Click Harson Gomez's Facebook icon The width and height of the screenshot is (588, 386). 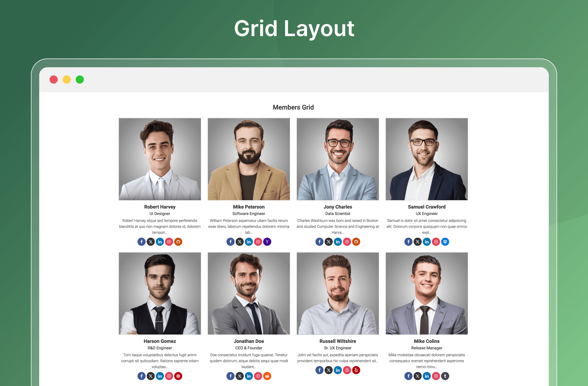tap(141, 376)
